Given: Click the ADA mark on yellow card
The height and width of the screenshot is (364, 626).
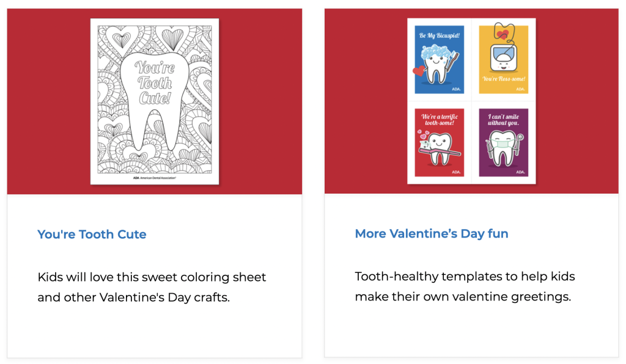Looking at the screenshot, I should pyautogui.click(x=521, y=89).
